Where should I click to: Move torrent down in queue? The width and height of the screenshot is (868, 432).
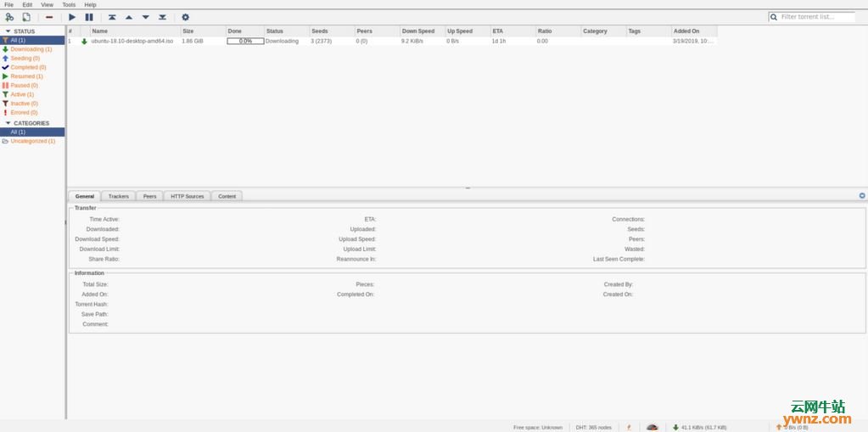pos(146,17)
